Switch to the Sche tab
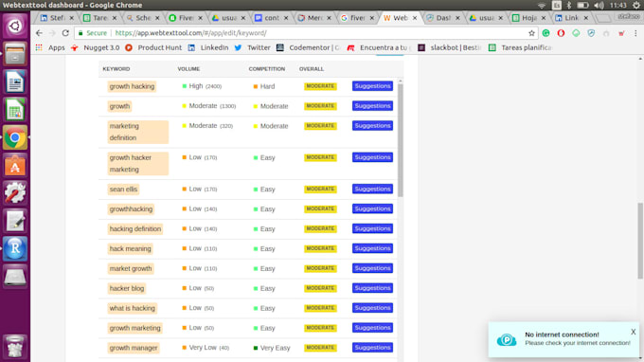Screen dimensions: 644x362 (x=142, y=18)
